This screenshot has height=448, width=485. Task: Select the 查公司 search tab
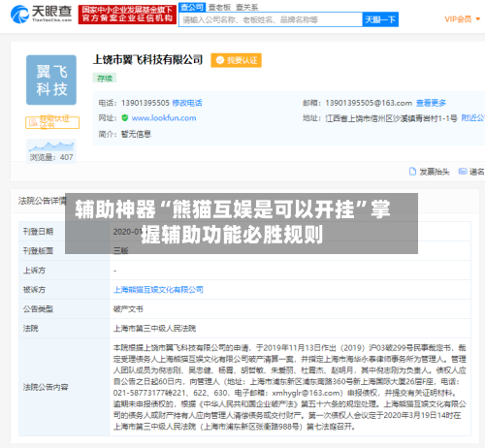pyautogui.click(x=192, y=7)
